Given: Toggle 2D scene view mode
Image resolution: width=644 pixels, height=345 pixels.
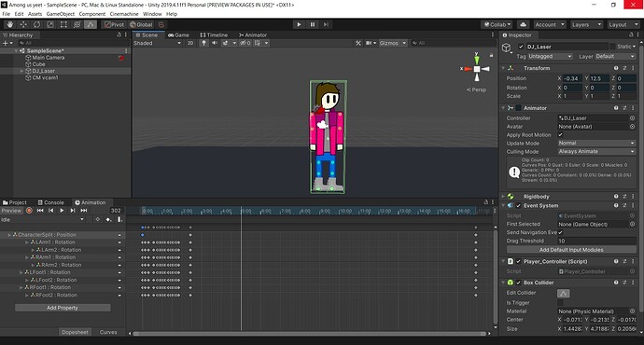Looking at the screenshot, I should click(x=190, y=43).
